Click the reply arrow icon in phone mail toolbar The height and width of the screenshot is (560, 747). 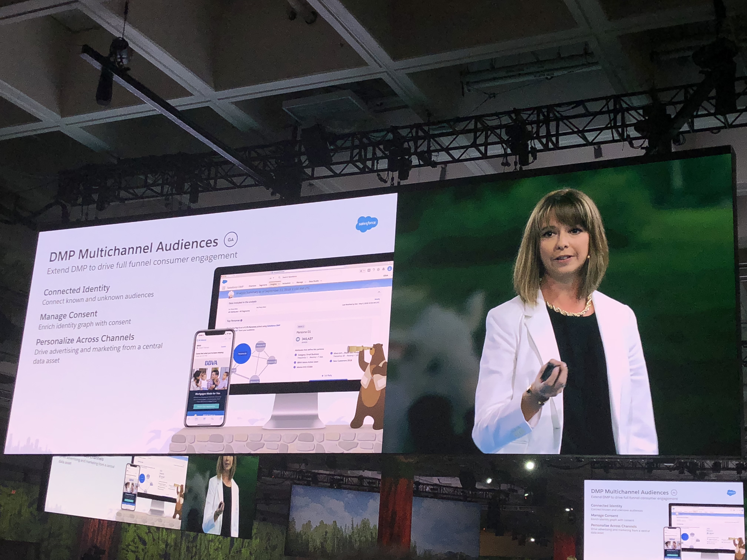[x=212, y=419]
